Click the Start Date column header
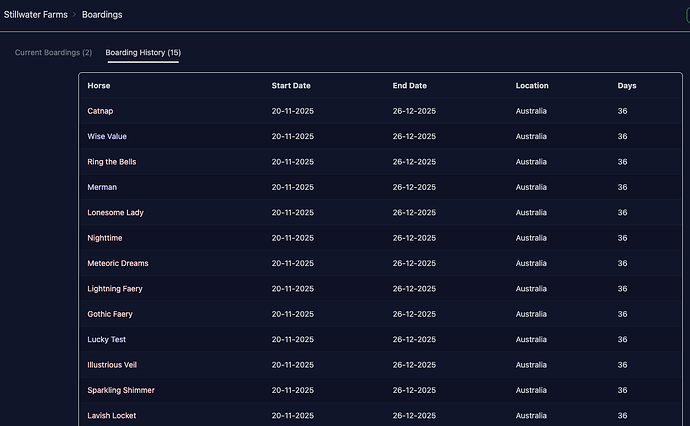Screen dimensions: 690x426 tap(291, 86)
